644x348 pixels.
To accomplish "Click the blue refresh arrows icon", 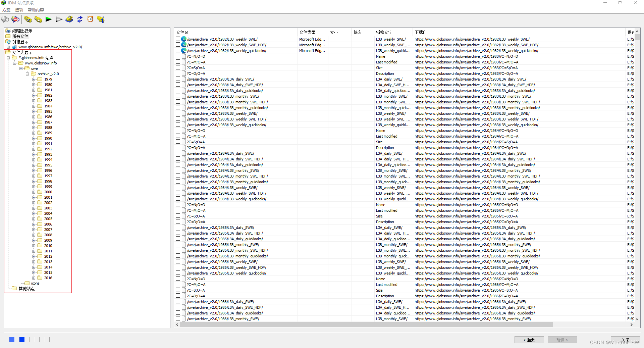I will tap(80, 19).
